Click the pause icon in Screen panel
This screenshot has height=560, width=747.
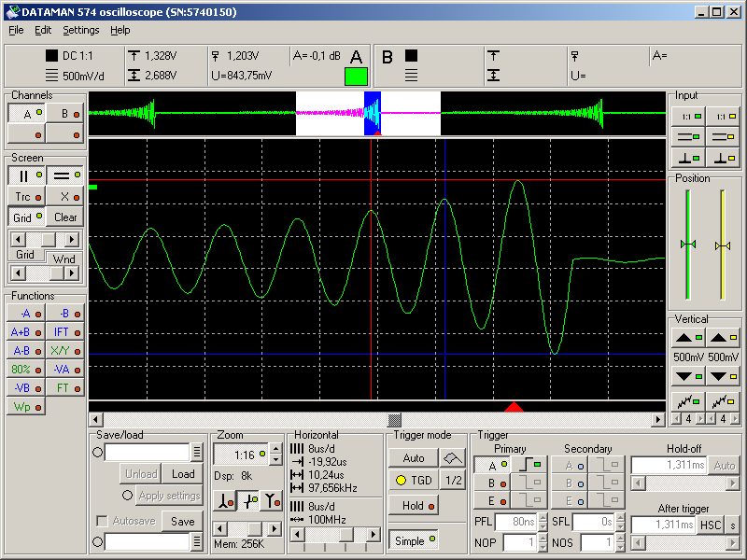click(25, 175)
